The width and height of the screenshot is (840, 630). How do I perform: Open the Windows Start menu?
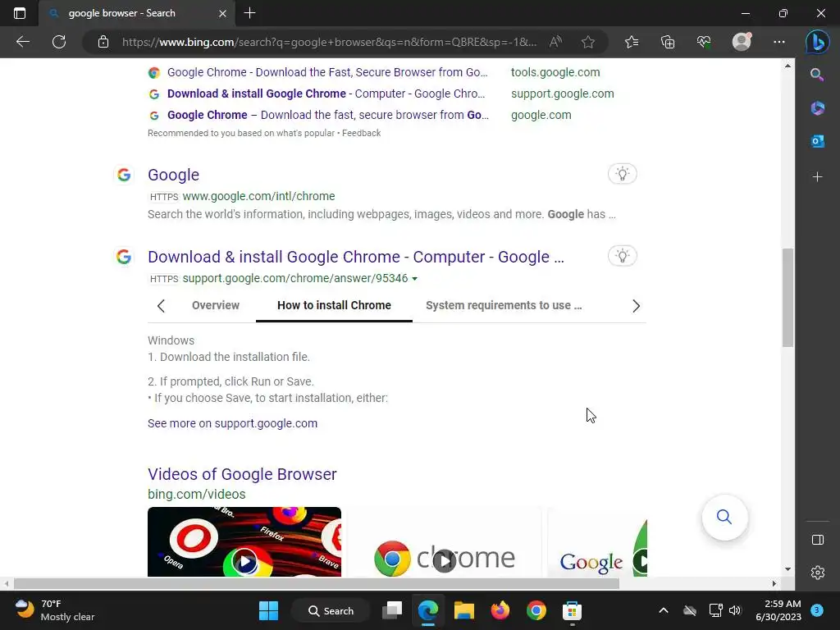268,610
